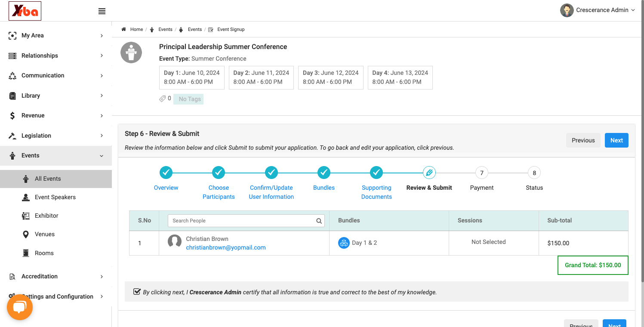Toggle the hamburger sidebar menu
This screenshot has height=327, width=644.
click(102, 11)
